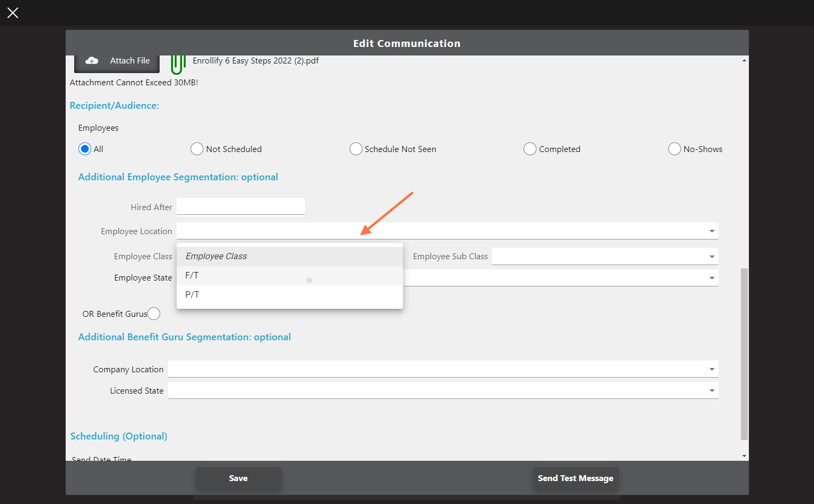Screen dimensions: 814x504
Task: Expand the Employee Sub Class dropdown
Action: pyautogui.click(x=605, y=257)
